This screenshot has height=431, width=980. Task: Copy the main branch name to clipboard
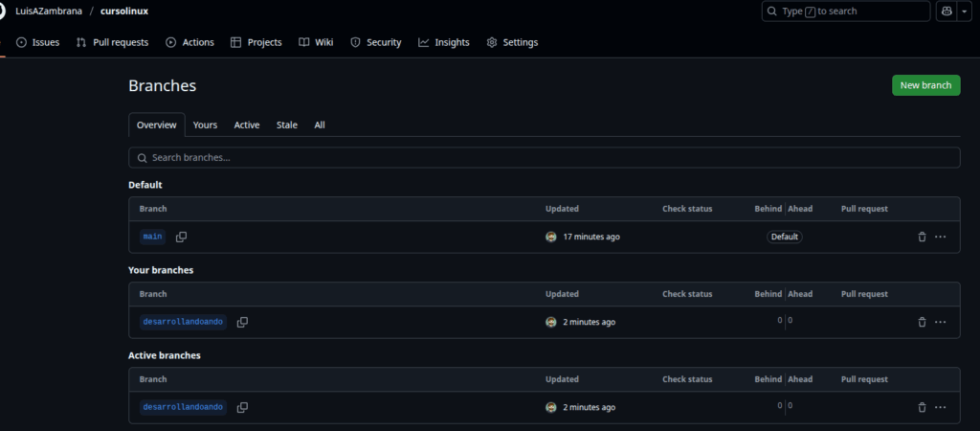coord(181,237)
